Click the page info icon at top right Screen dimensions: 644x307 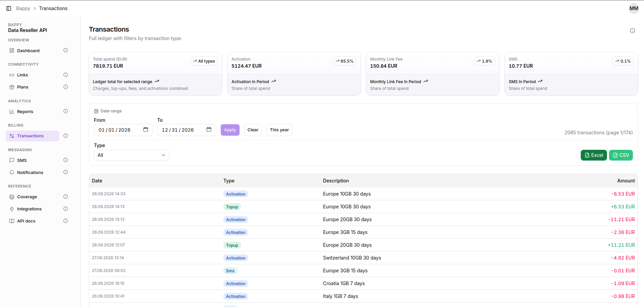pos(633,31)
